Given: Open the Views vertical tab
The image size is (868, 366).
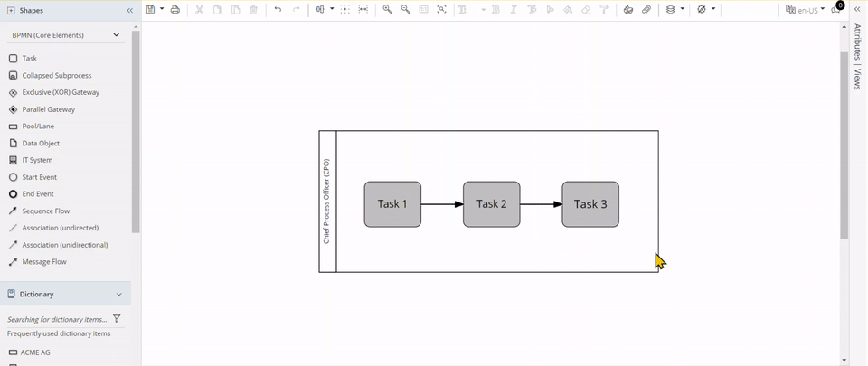Looking at the screenshot, I should click(857, 79).
